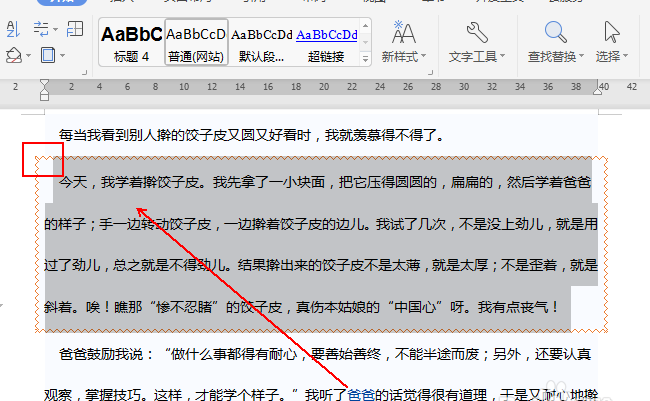Click the 查找替换 text label
This screenshot has height=401, width=650.
(552, 56)
